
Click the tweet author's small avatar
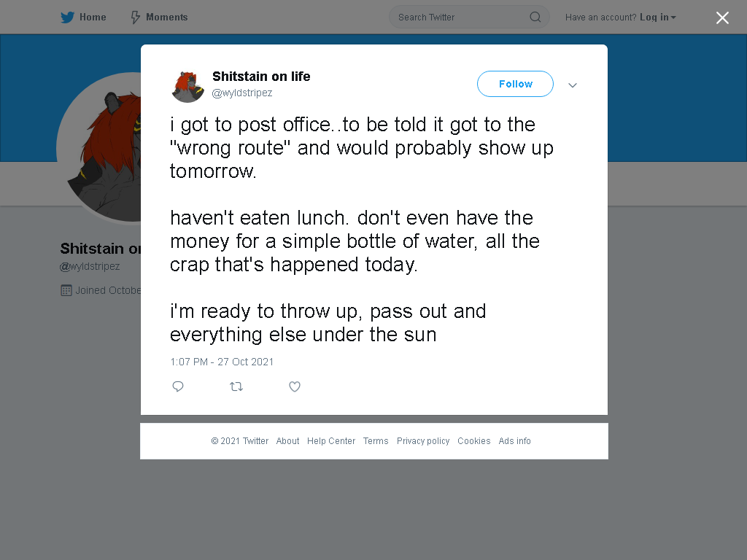(x=187, y=87)
